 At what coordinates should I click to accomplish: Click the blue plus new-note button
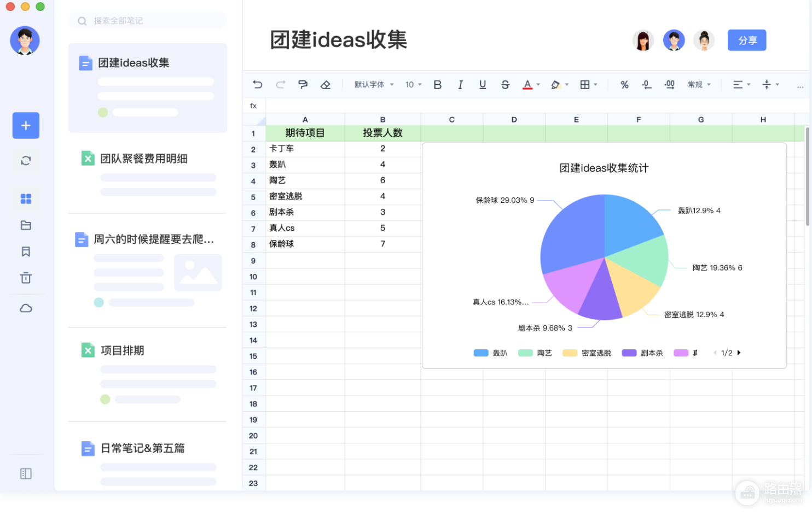[x=26, y=125]
